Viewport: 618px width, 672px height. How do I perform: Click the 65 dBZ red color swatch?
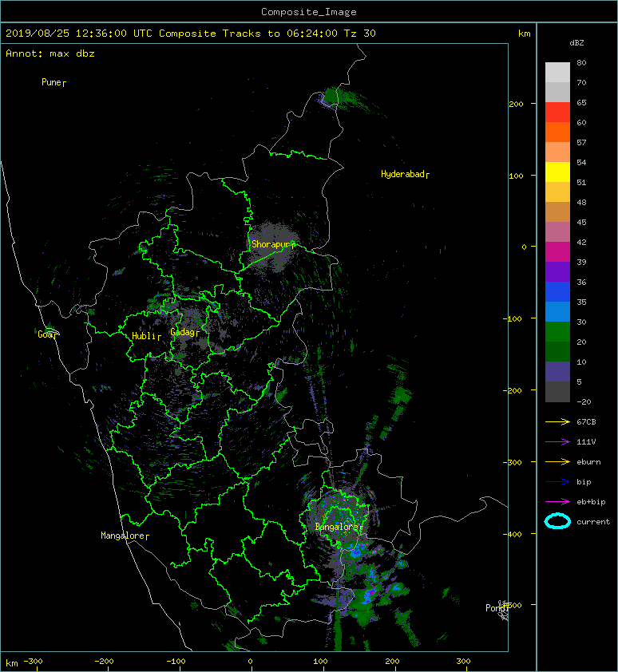[557, 113]
